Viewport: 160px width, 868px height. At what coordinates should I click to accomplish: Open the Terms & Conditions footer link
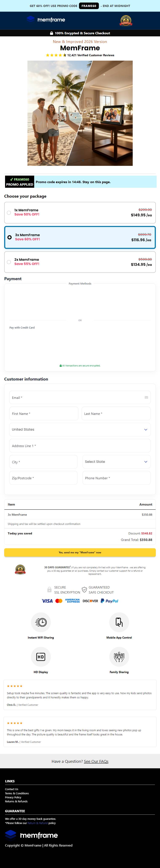[17, 793]
